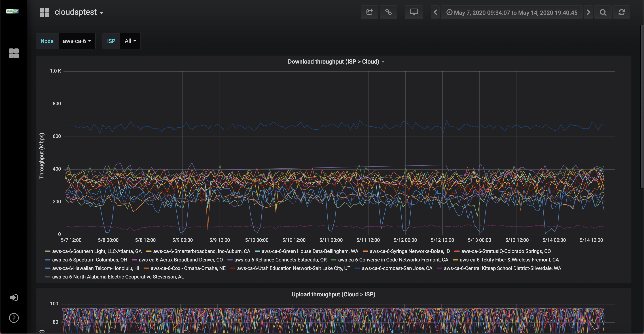Click legend label Utah Education Network-Salt Lake City, UT

(294, 268)
